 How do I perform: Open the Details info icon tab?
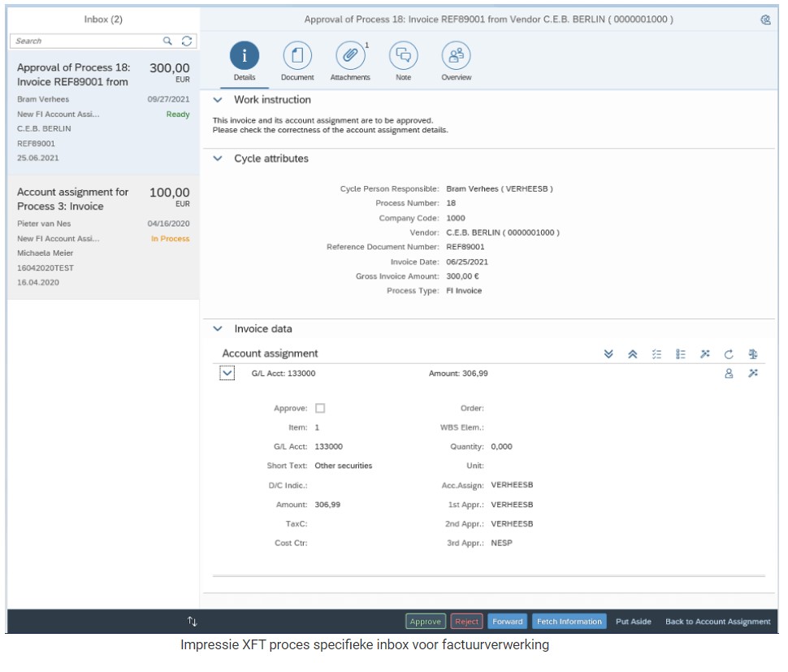[245, 55]
